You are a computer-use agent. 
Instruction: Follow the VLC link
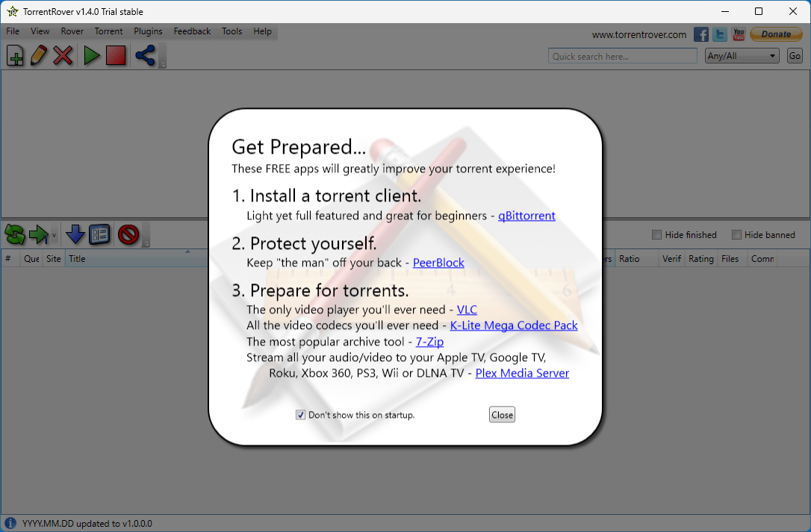pos(467,310)
